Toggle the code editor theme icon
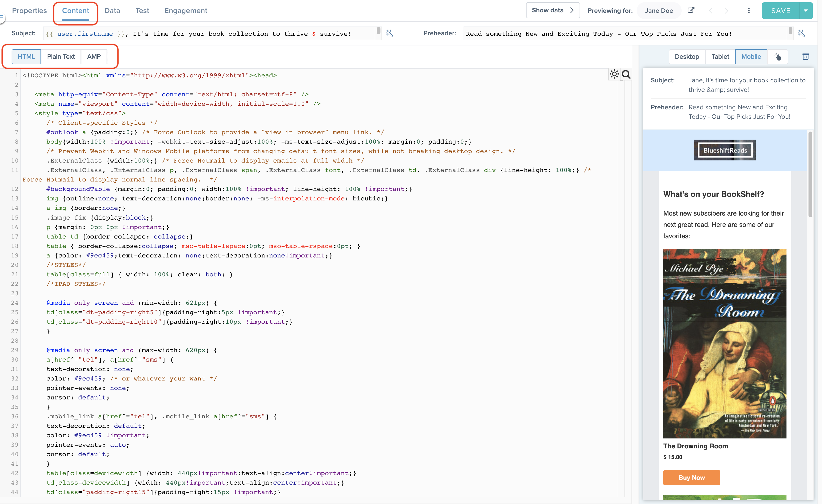This screenshot has width=822, height=504. [x=614, y=74]
